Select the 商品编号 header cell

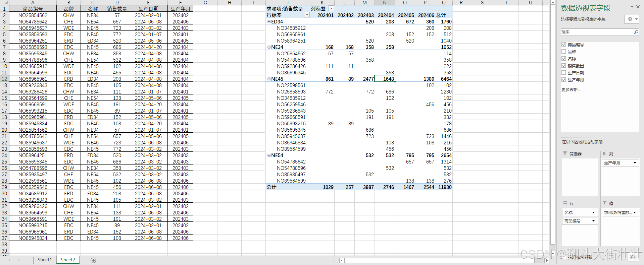pyautogui.click(x=33, y=9)
